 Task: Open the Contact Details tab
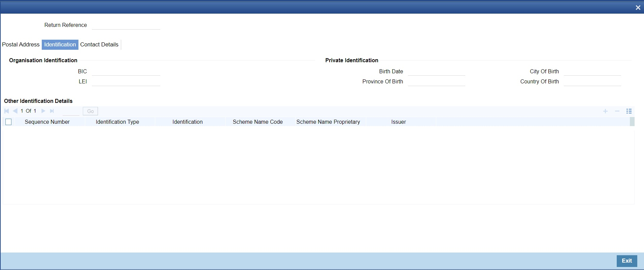coord(99,44)
